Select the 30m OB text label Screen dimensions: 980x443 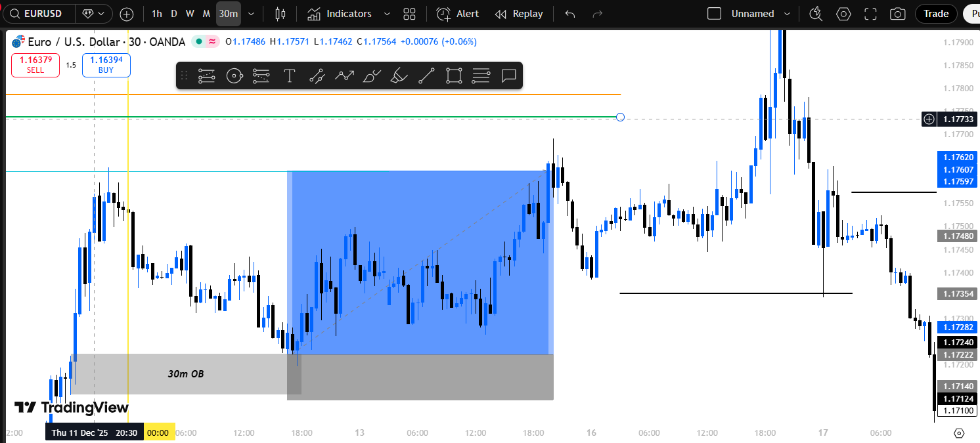coord(185,374)
